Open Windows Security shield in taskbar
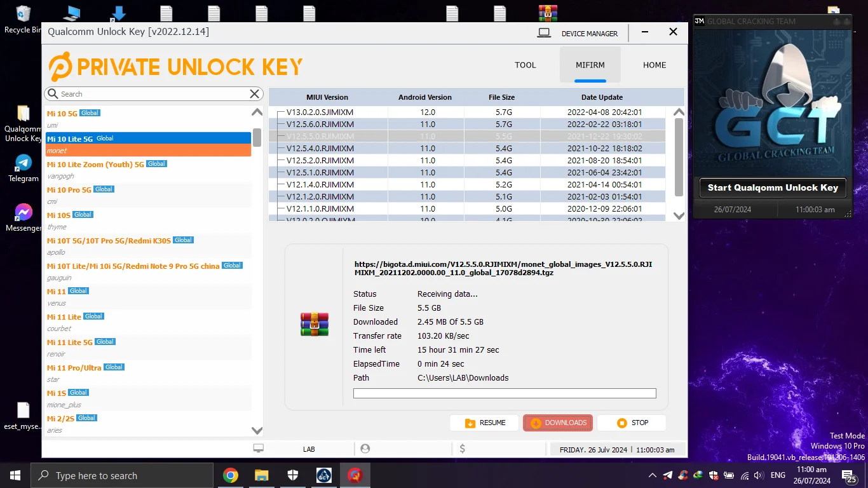 [x=292, y=475]
